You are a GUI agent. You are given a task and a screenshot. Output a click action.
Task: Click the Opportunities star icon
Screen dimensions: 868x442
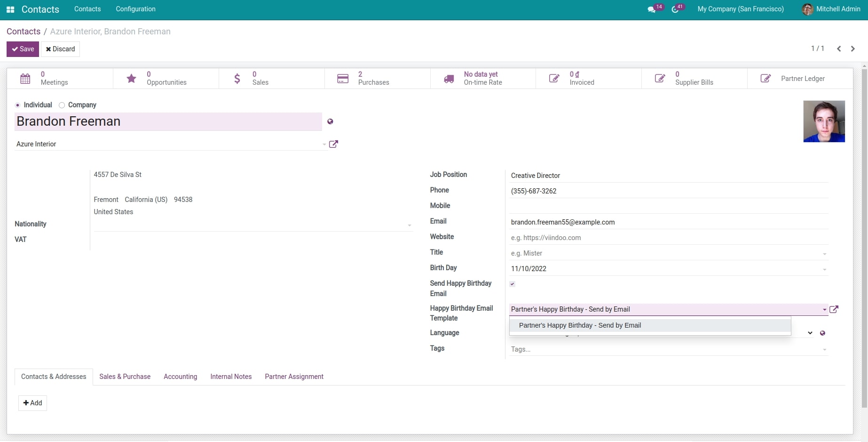(x=131, y=78)
